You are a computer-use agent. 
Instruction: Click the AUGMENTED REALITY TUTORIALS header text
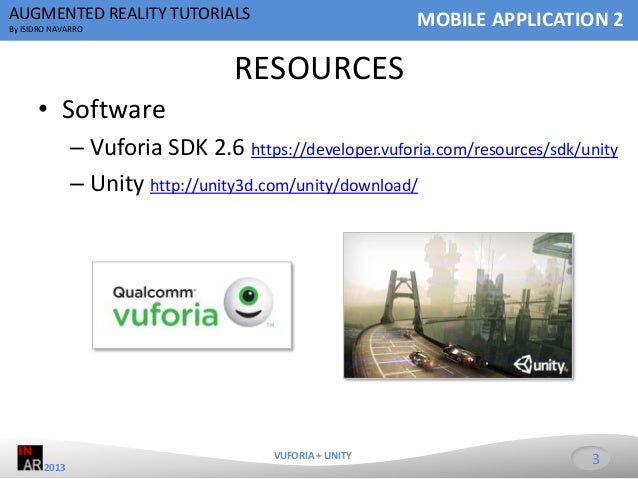[129, 13]
